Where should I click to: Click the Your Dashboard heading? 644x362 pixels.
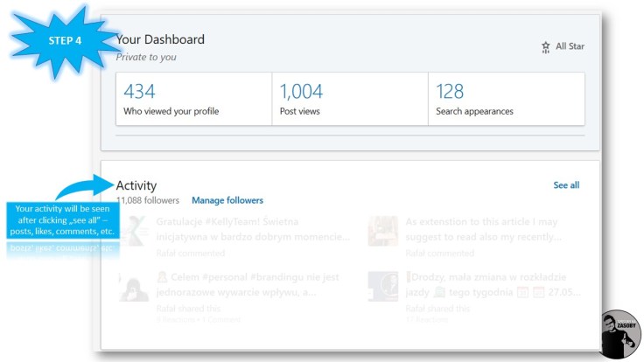click(160, 39)
